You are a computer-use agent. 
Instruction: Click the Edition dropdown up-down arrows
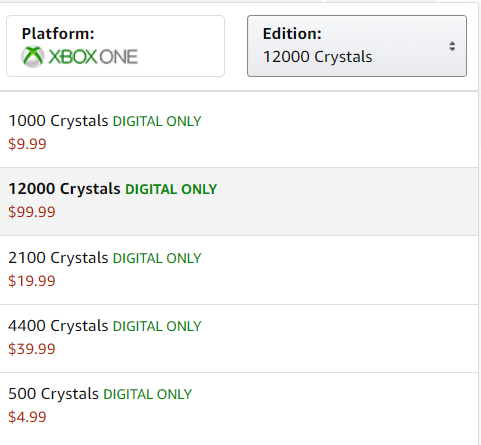[x=452, y=46]
